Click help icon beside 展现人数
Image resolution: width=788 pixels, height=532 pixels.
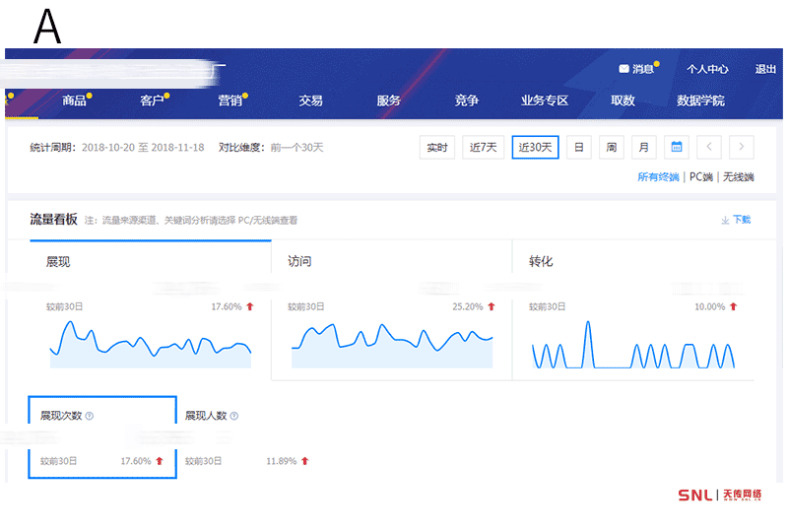233,417
